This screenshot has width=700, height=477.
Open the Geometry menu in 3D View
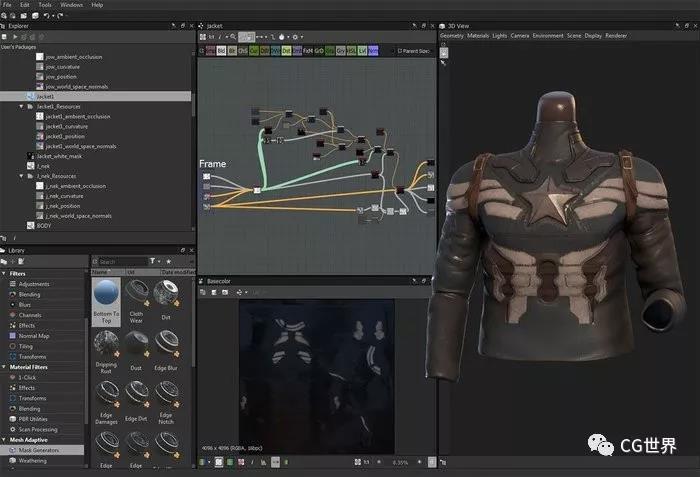(452, 36)
